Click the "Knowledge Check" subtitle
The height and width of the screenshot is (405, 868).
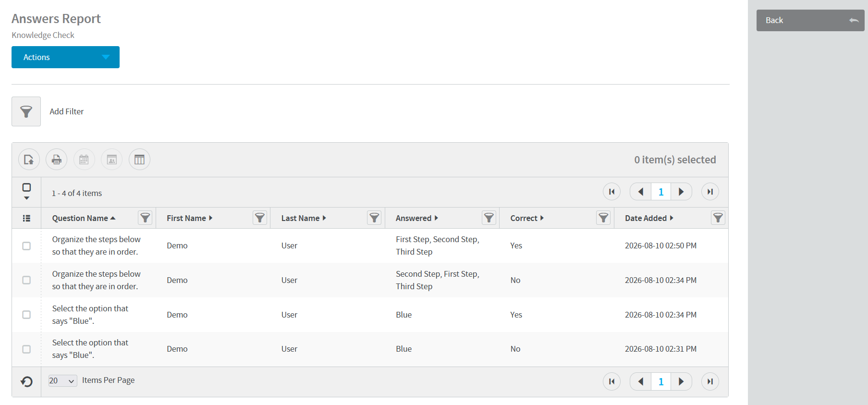point(43,35)
